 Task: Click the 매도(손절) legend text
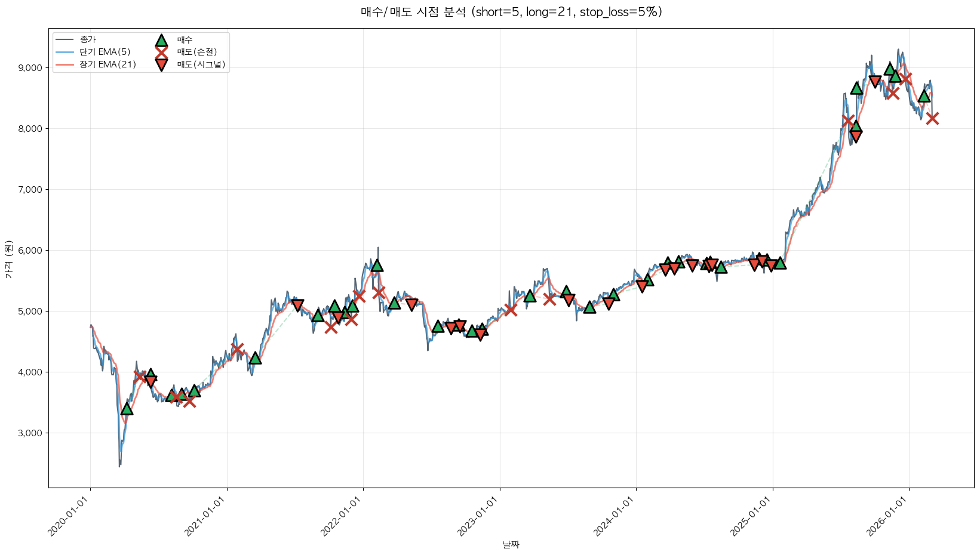[197, 53]
